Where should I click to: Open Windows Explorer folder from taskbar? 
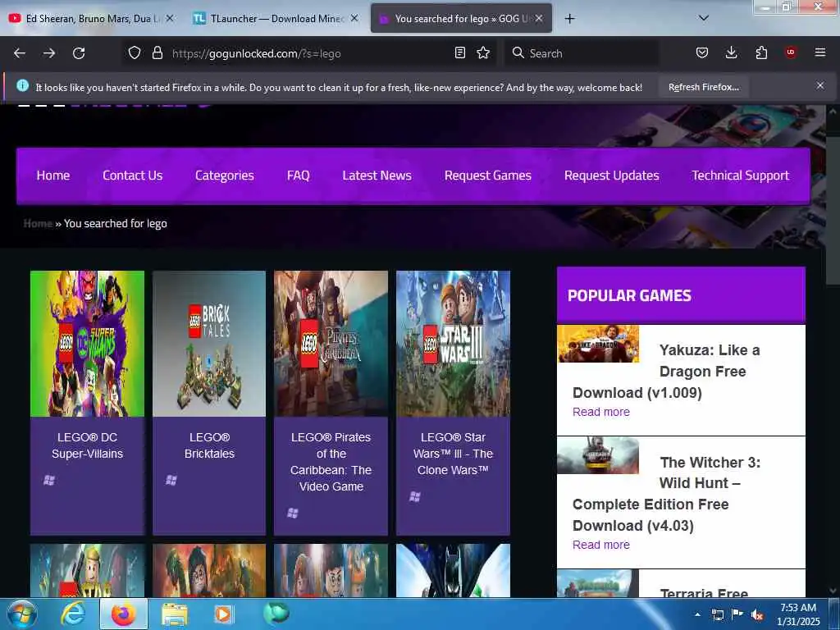[x=175, y=614]
